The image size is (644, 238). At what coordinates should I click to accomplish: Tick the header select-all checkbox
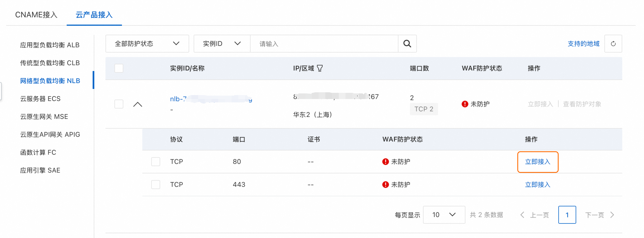119,68
